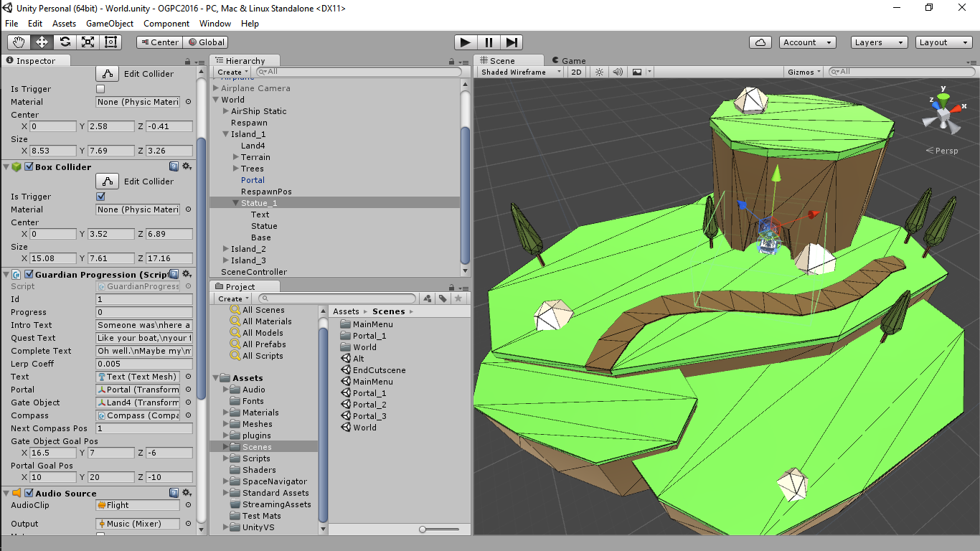Select the Rotate tool
The width and height of the screenshot is (980, 551).
64,42
